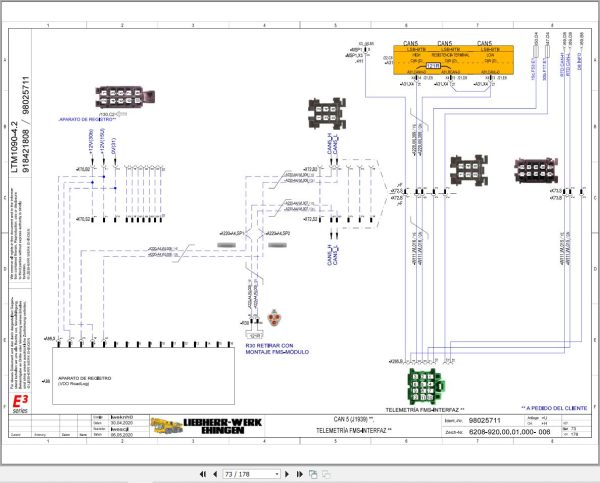Select the blue 'APARATO DE REGISTRO**' label under the connector image

point(87,119)
